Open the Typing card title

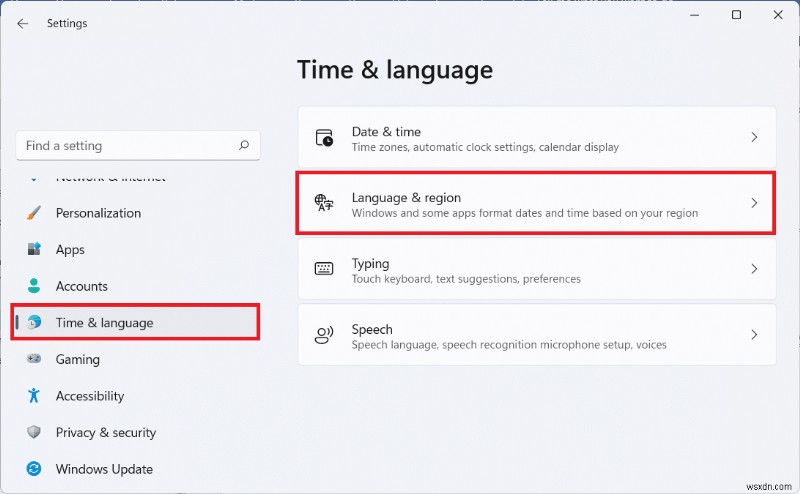pyautogui.click(x=370, y=263)
